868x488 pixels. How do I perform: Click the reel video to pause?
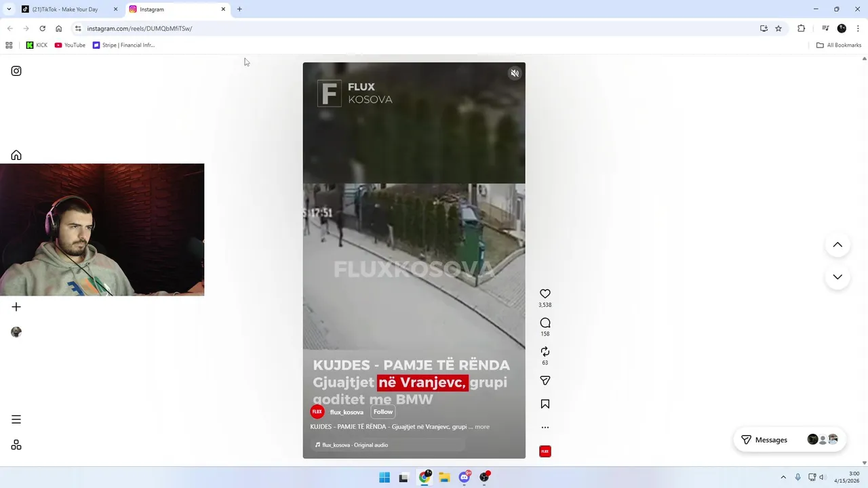pyautogui.click(x=414, y=260)
